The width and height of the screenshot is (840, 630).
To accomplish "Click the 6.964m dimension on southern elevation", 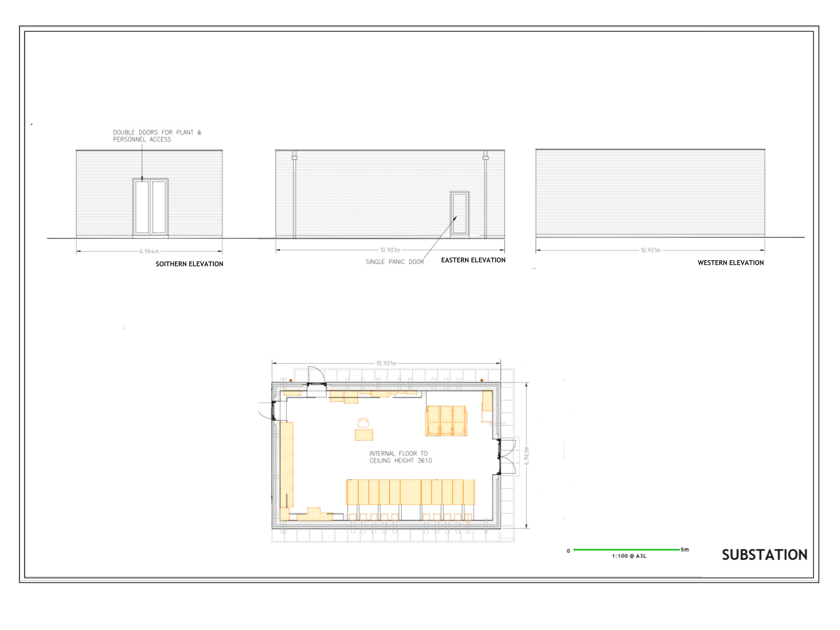I will click(149, 251).
